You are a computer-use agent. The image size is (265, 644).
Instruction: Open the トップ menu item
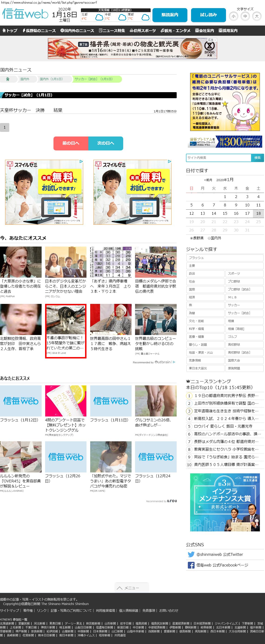10,30
